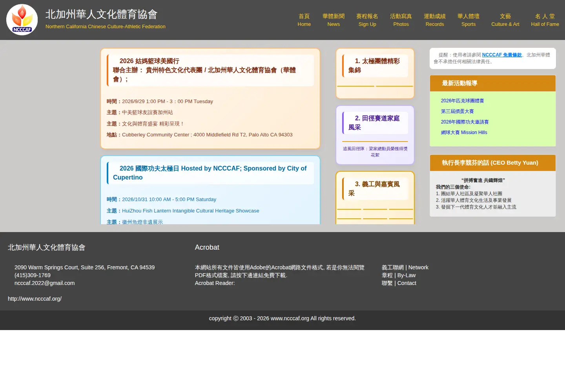
Task: Open the 2026年國際功夫邀請賽 link
Action: coord(465,122)
